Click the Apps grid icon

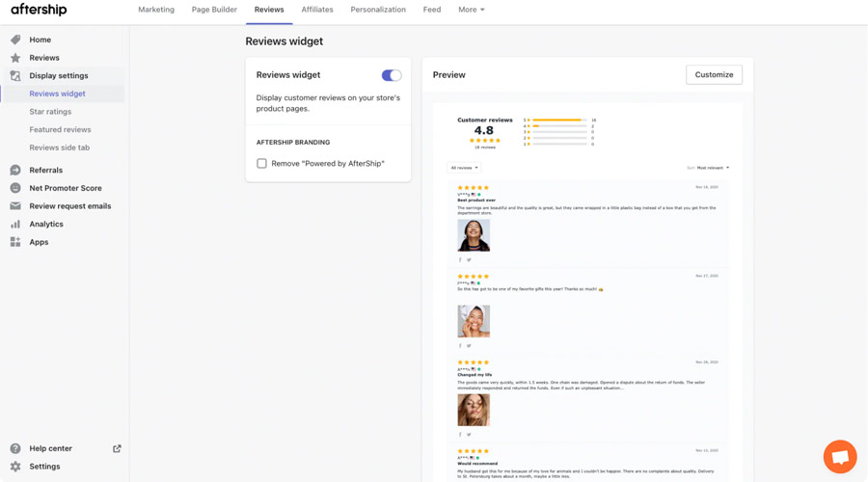pos(15,242)
